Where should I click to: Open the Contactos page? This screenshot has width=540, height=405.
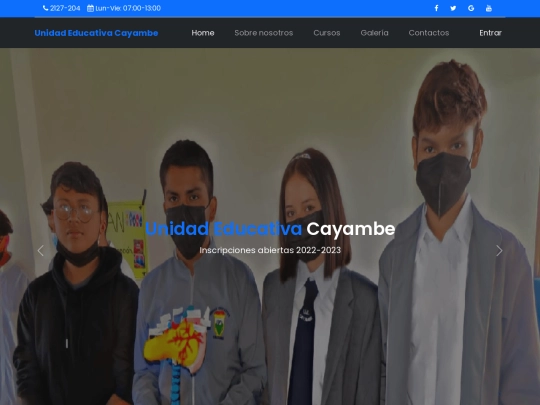tap(429, 33)
